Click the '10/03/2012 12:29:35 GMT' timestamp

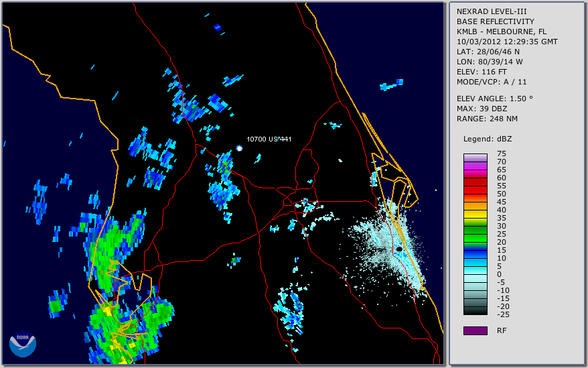point(507,42)
